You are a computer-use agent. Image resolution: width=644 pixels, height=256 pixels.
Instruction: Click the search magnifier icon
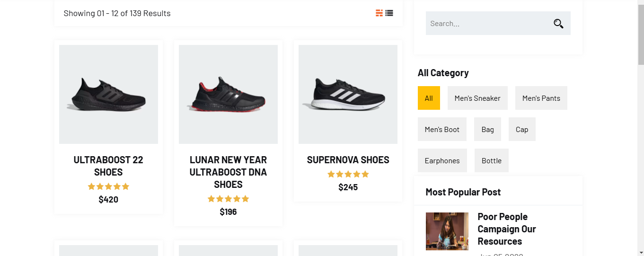click(x=558, y=23)
